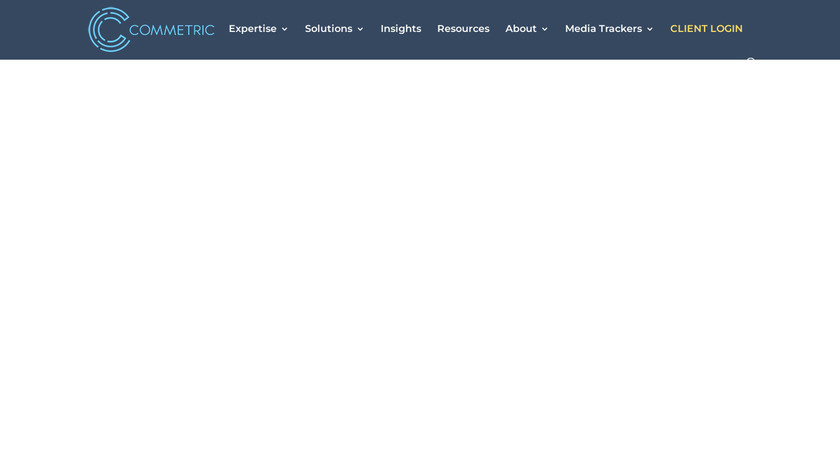This screenshot has width=840, height=472.
Task: Select the About menu item
Action: [521, 29]
